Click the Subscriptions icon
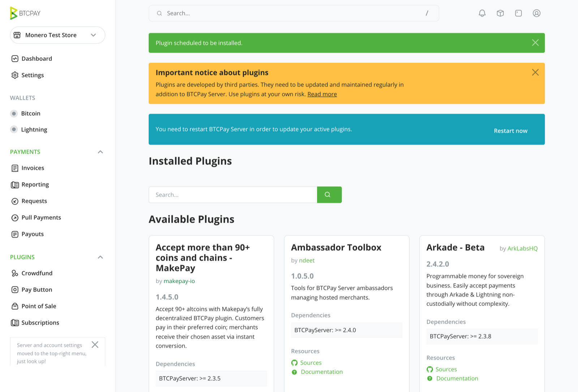 coord(15,323)
